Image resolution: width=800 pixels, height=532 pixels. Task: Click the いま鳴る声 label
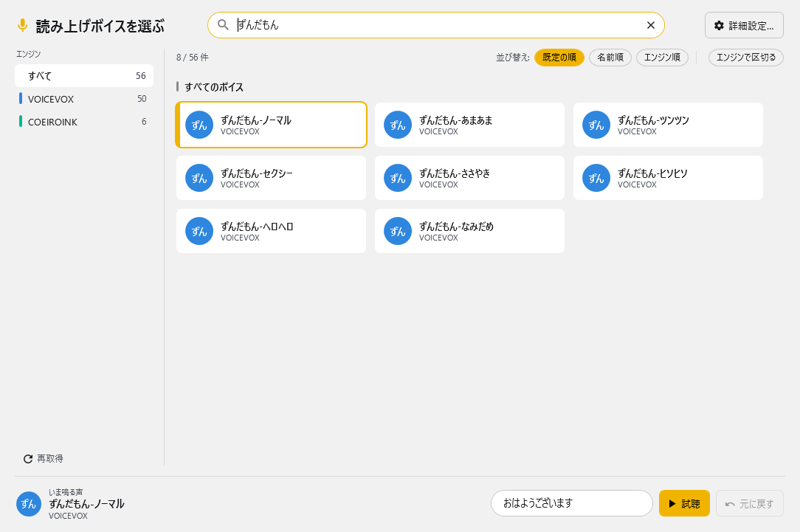click(66, 492)
